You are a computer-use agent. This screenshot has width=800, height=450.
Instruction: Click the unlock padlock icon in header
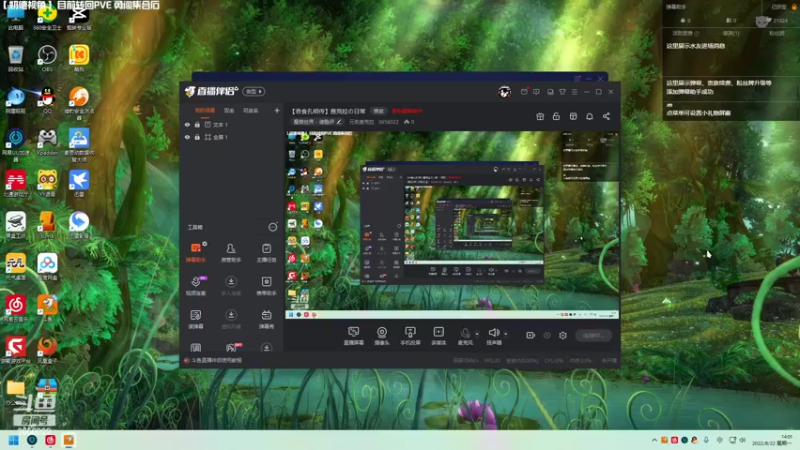click(556, 116)
